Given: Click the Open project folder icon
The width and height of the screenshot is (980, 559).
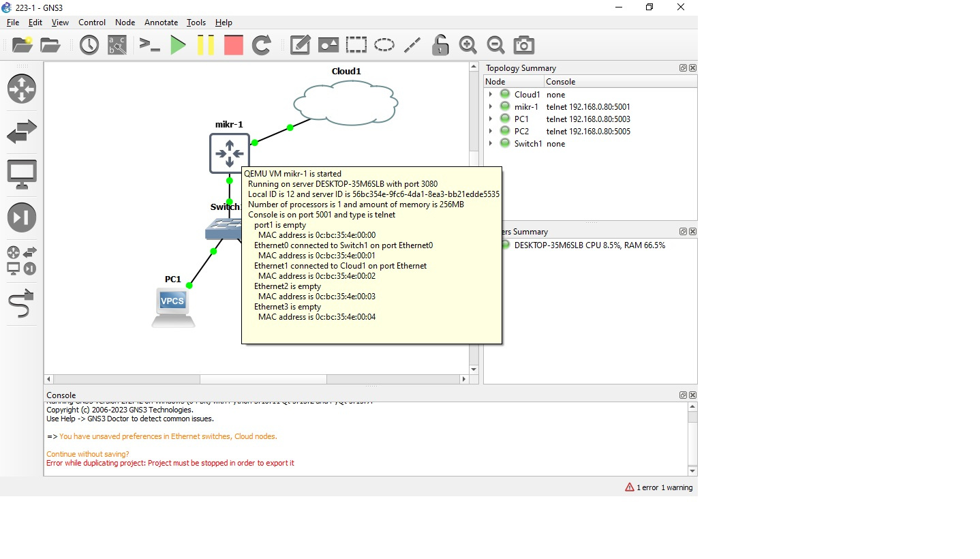Looking at the screenshot, I should click(x=50, y=45).
